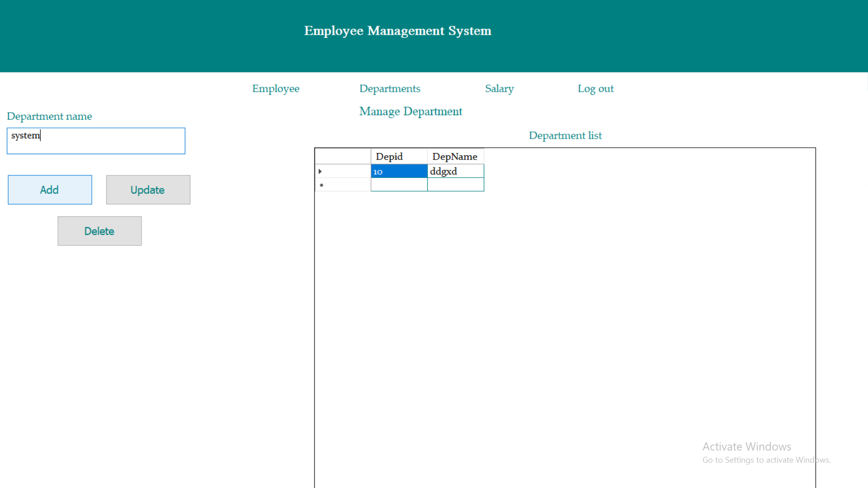Click the empty Depid cell in new row
The width and height of the screenshot is (868, 488).
(x=399, y=184)
